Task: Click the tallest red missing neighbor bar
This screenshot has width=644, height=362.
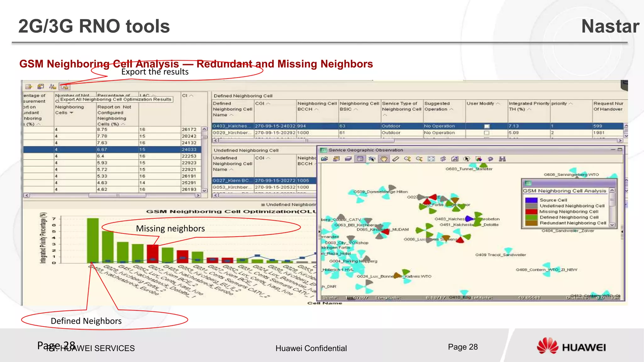Action: coord(153,254)
